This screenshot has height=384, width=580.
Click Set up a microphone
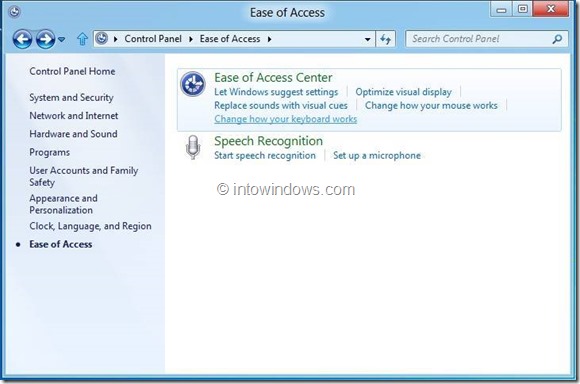click(x=377, y=155)
